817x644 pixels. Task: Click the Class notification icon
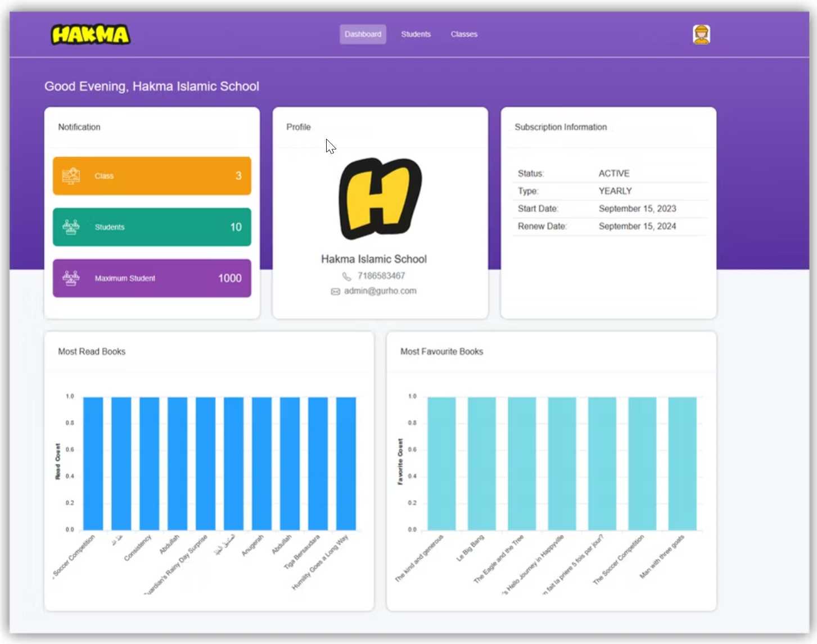71,175
